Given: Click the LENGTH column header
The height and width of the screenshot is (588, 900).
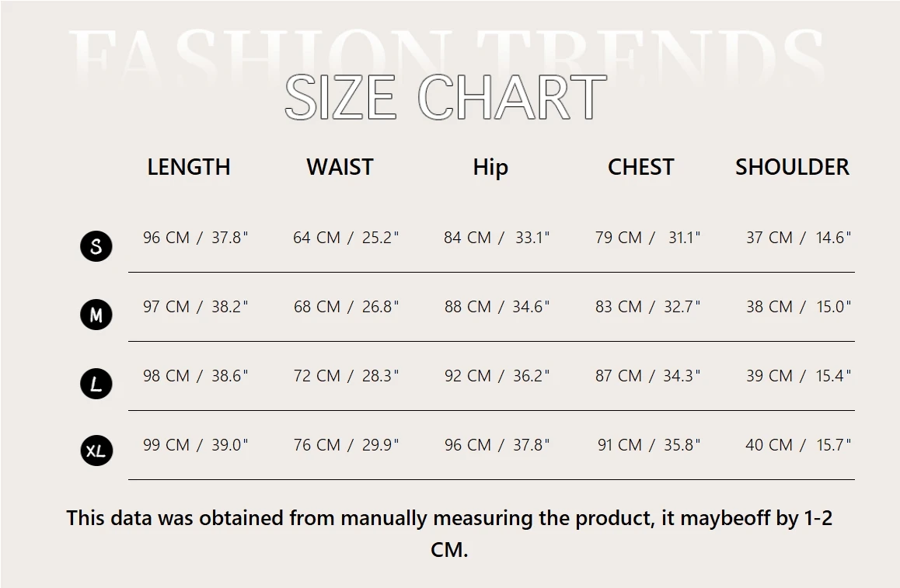Looking at the screenshot, I should click(189, 167).
